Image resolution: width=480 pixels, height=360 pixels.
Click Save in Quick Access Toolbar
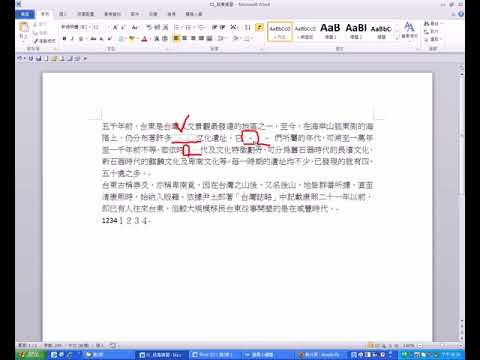point(39,59)
